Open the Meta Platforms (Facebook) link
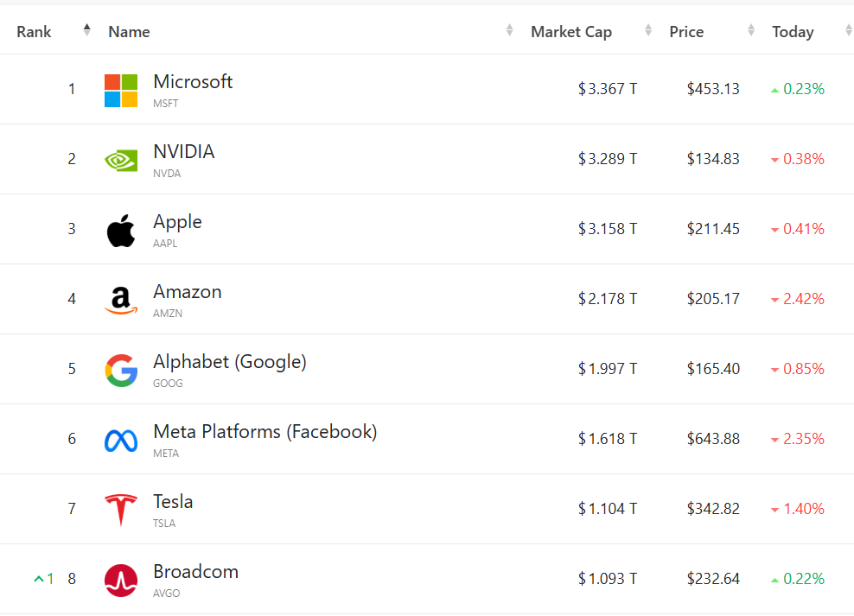Viewport: 854px width, 616px height. click(264, 432)
